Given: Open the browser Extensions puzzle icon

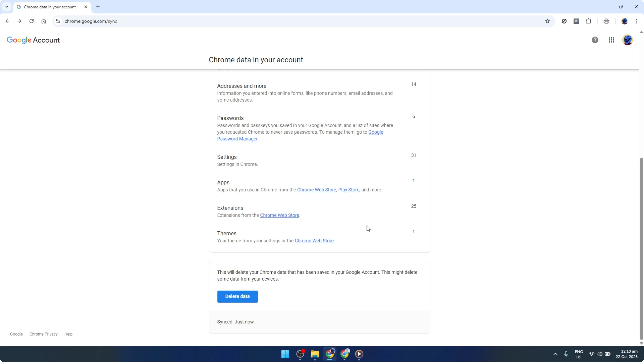Looking at the screenshot, I should coord(589,21).
